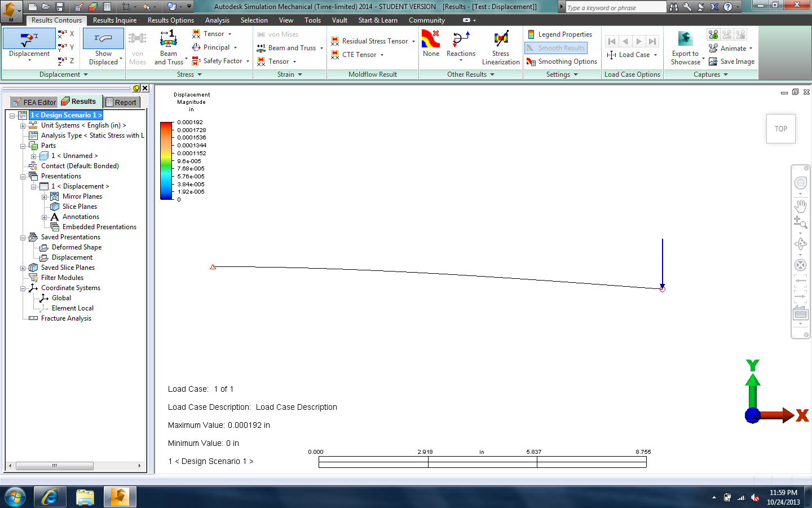
Task: Select Filter Modules tree item
Action: click(62, 278)
